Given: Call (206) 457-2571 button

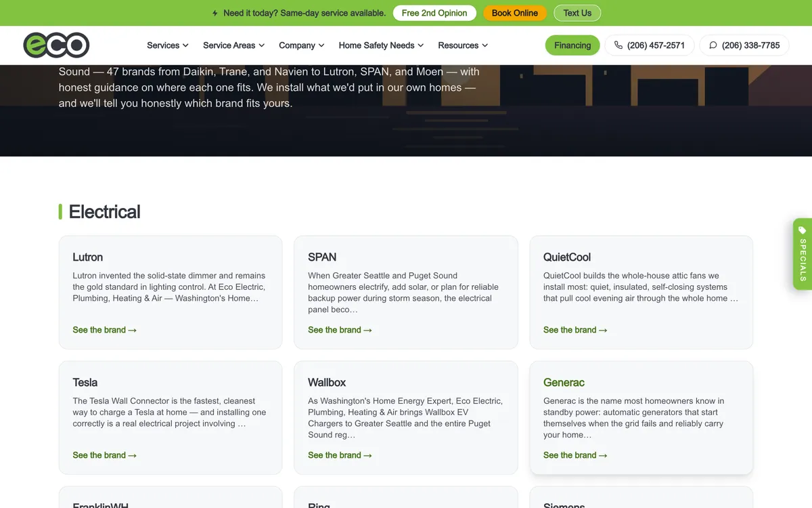Looking at the screenshot, I should (650, 45).
